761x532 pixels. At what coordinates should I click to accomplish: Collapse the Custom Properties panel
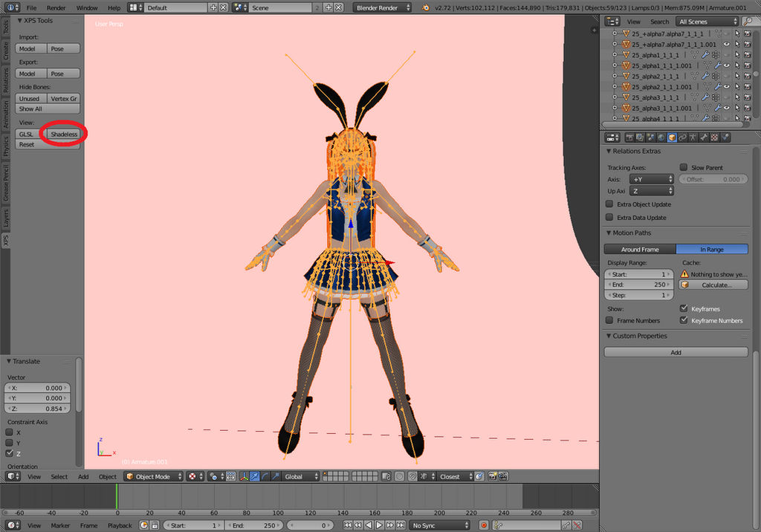609,336
